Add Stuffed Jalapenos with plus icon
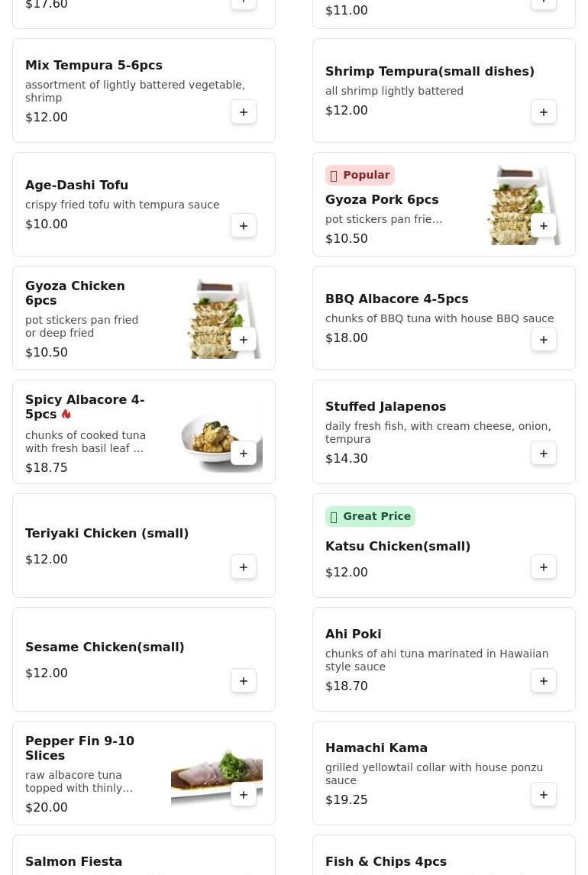The image size is (588, 875). point(544,454)
